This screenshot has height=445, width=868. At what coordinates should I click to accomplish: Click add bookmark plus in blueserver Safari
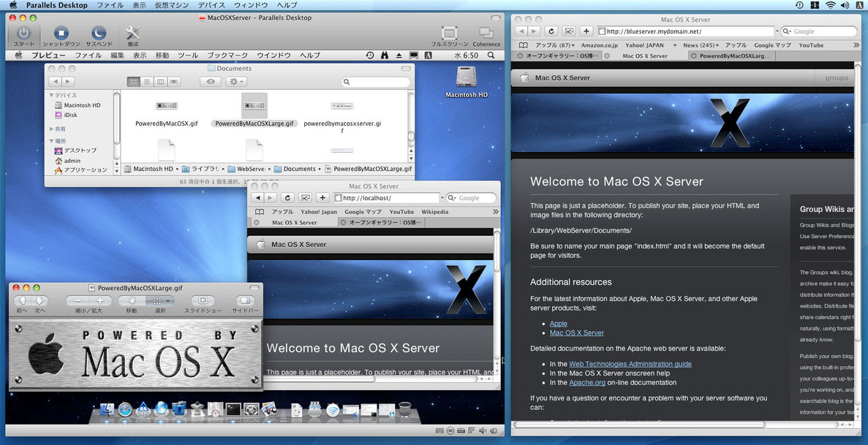(586, 31)
